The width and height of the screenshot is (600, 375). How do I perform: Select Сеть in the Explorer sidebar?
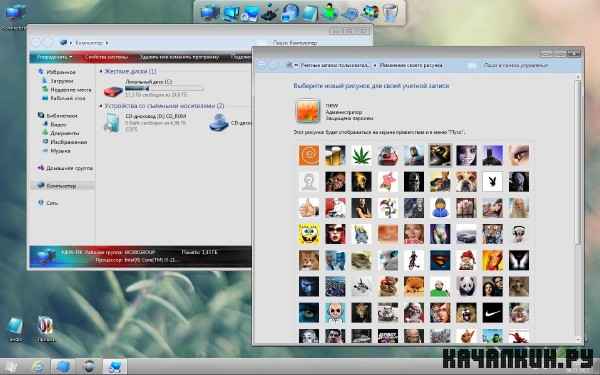click(52, 203)
